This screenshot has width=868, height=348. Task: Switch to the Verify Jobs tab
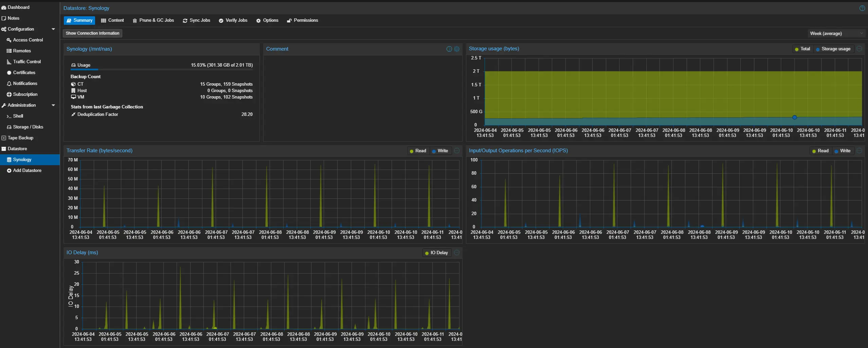233,20
